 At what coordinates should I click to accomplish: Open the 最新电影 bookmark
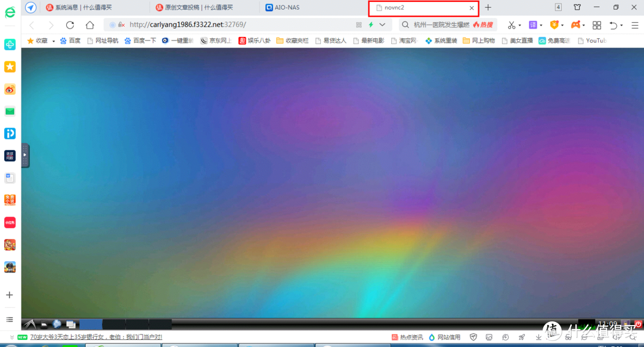[369, 41]
